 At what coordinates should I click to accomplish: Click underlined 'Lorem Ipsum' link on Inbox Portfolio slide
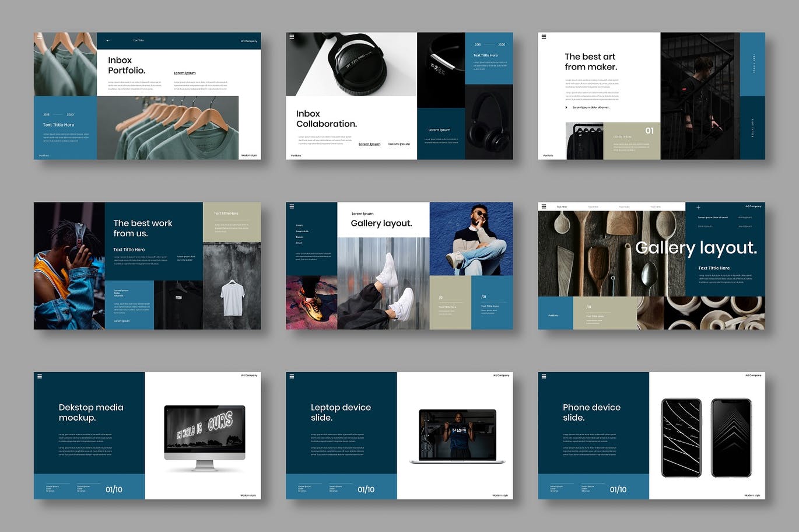click(x=184, y=73)
